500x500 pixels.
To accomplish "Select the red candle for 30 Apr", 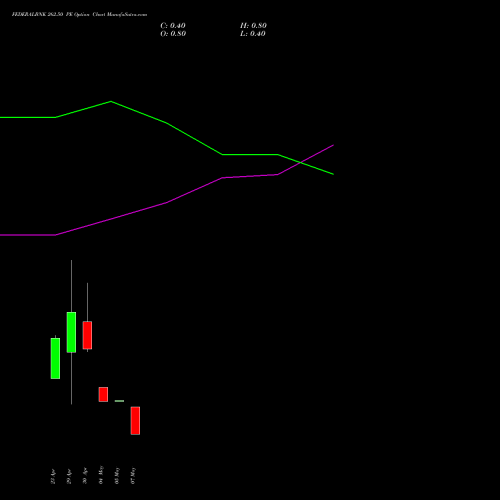I will [x=87, y=335].
